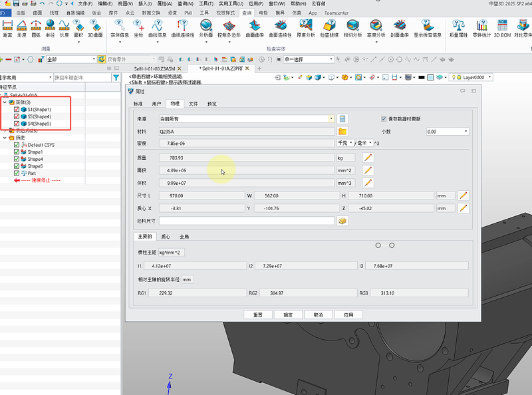The image size is (532, 395).
Task: Toggle the 保存数据时更新 checkbox
Action: pos(384,118)
